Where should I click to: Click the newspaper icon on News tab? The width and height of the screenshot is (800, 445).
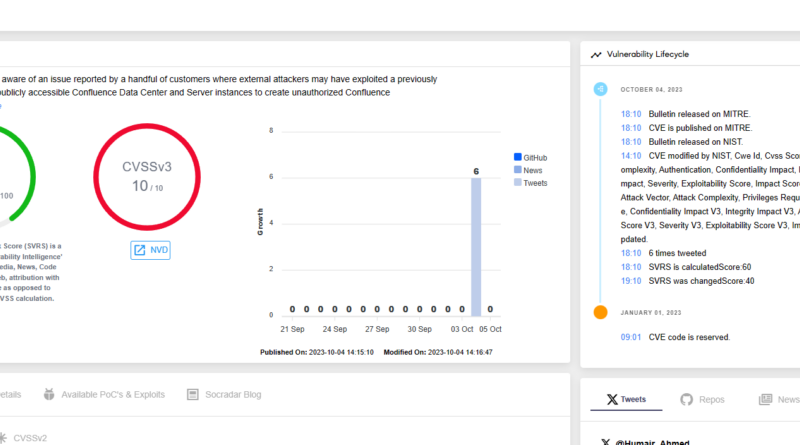tap(765, 399)
